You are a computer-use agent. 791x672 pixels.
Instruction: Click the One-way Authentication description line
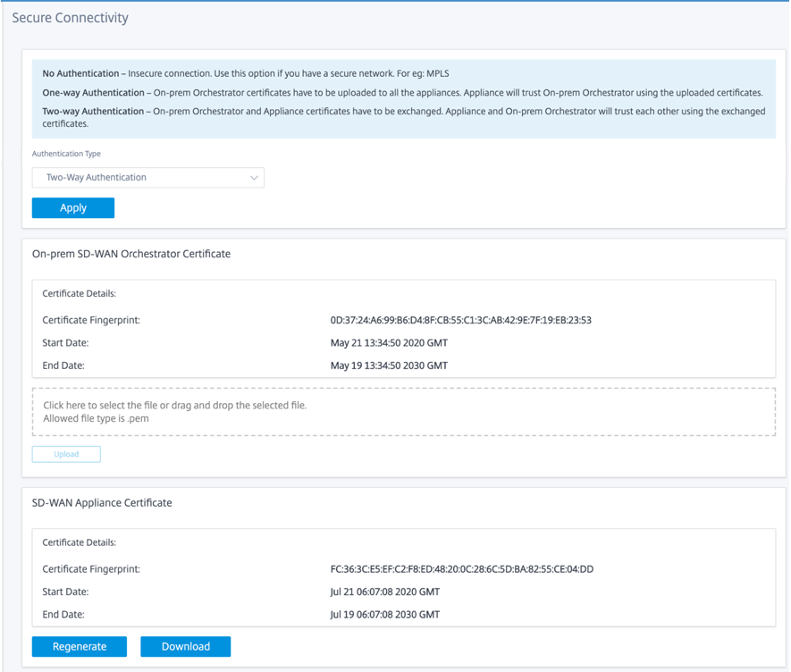[402, 93]
